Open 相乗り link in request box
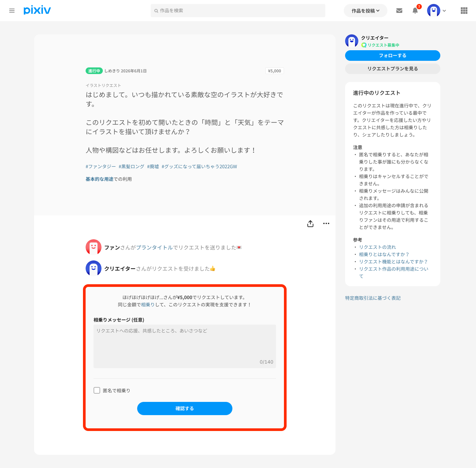 (148, 305)
